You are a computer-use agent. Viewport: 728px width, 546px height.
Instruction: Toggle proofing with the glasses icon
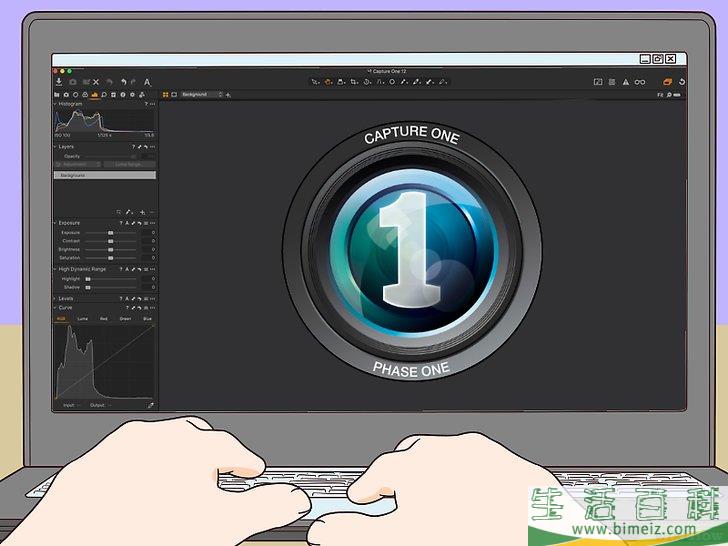[x=640, y=82]
